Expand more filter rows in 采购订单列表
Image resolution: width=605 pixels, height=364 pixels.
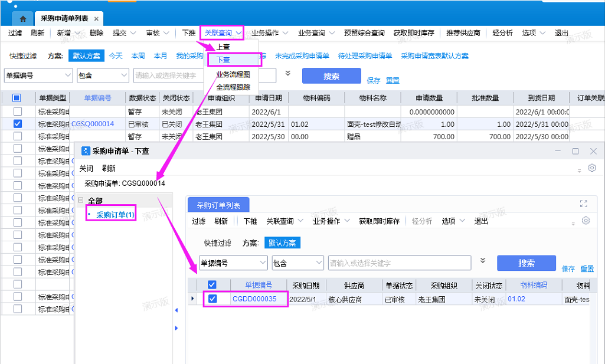coord(483,260)
